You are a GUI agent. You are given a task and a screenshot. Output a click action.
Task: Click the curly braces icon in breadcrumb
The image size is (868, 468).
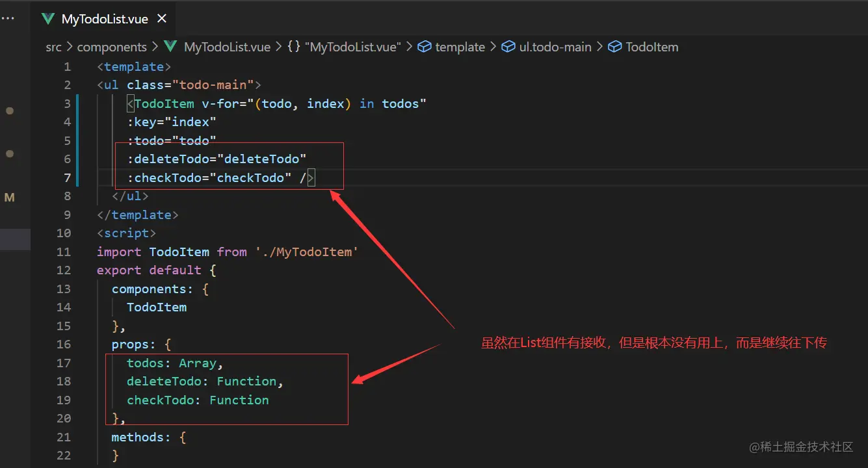point(294,47)
